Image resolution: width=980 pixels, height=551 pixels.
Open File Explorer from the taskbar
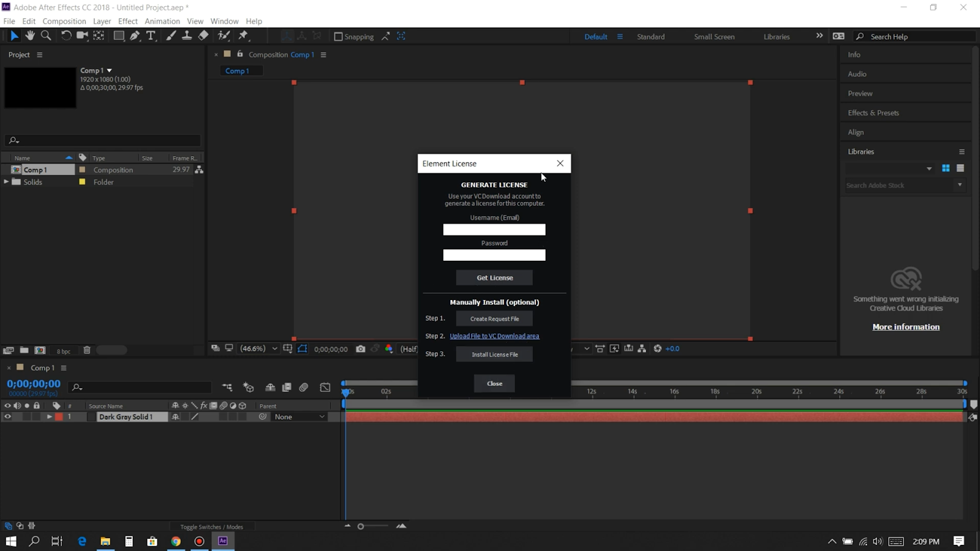tap(105, 541)
